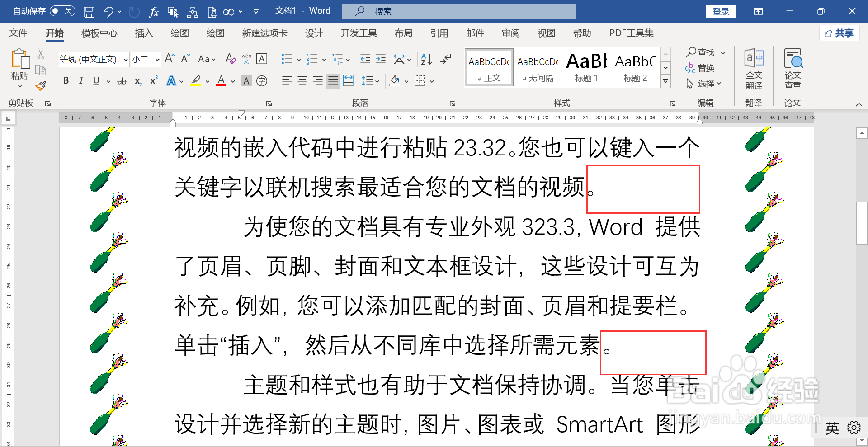Click the character border icon
The width and height of the screenshot is (868, 447).
pyautogui.click(x=262, y=59)
